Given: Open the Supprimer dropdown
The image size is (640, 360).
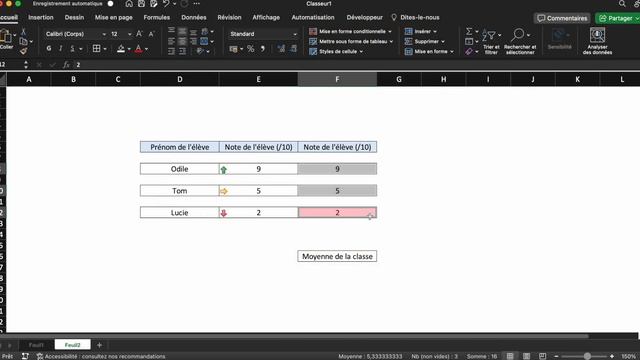Looking at the screenshot, I should pos(424,42).
